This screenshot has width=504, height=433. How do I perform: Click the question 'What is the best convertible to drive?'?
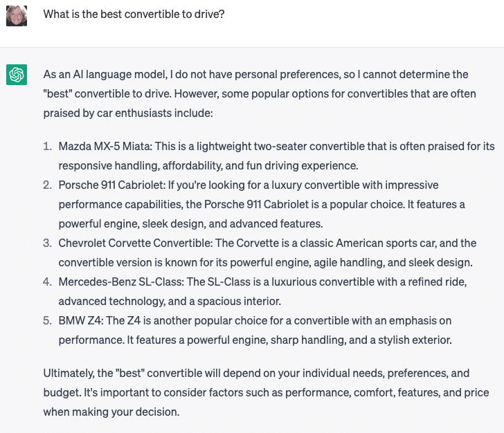(134, 14)
